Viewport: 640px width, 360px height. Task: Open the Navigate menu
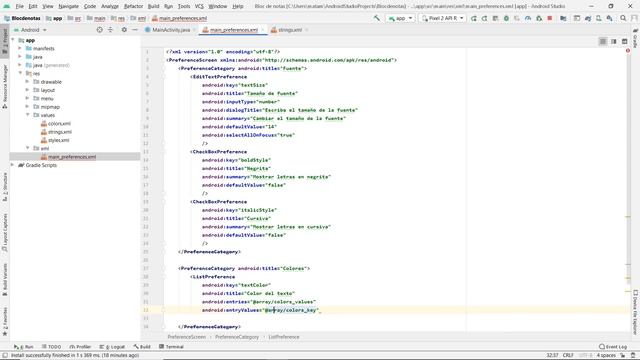point(68,6)
